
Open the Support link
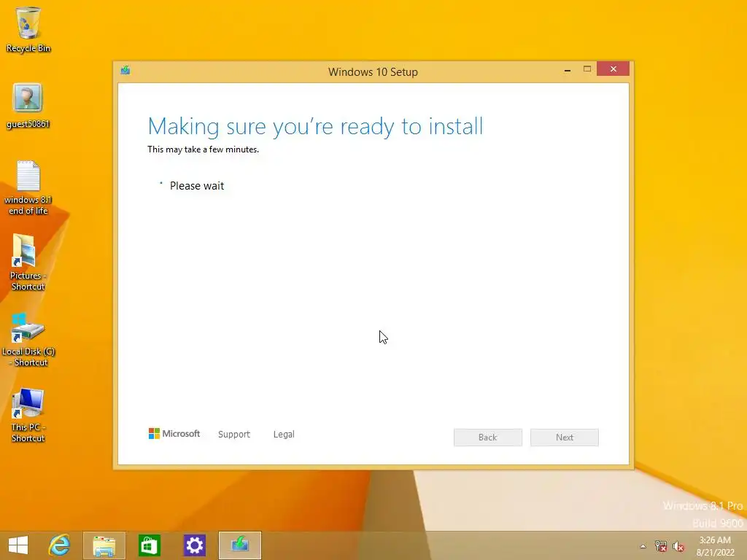coord(234,435)
